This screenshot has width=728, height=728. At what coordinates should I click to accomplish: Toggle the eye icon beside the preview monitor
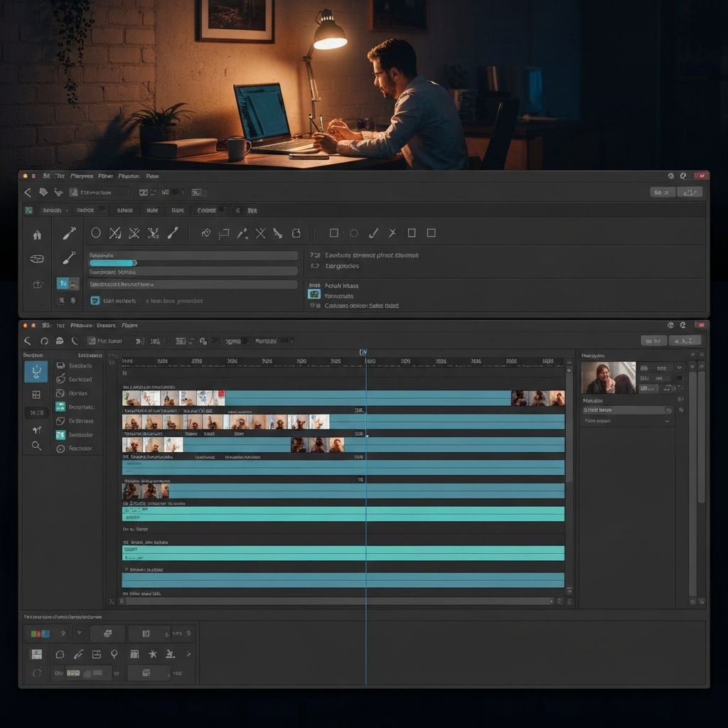[x=679, y=368]
